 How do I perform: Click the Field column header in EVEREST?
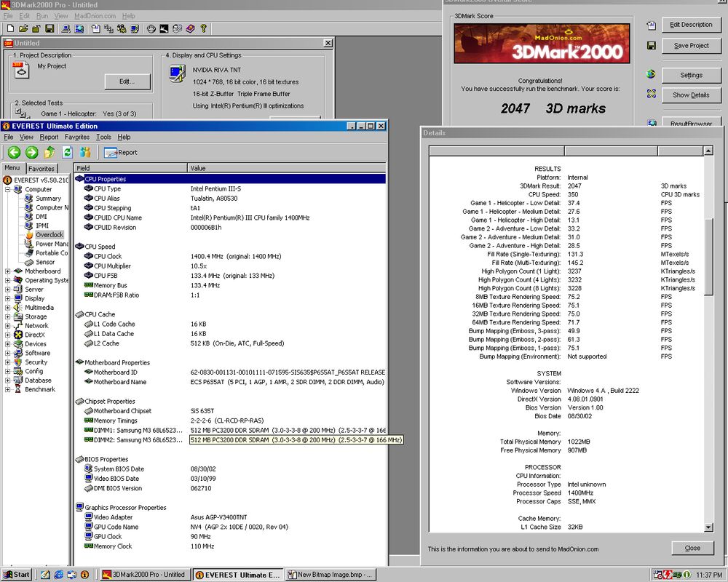point(130,168)
